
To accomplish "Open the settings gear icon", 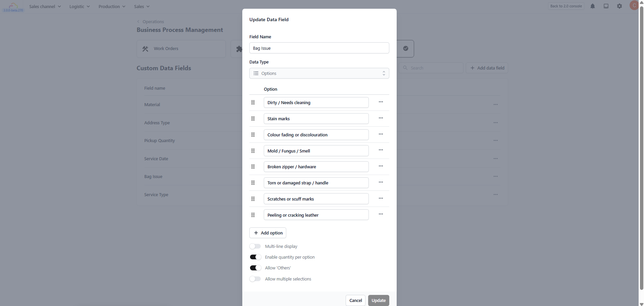I will click(620, 6).
